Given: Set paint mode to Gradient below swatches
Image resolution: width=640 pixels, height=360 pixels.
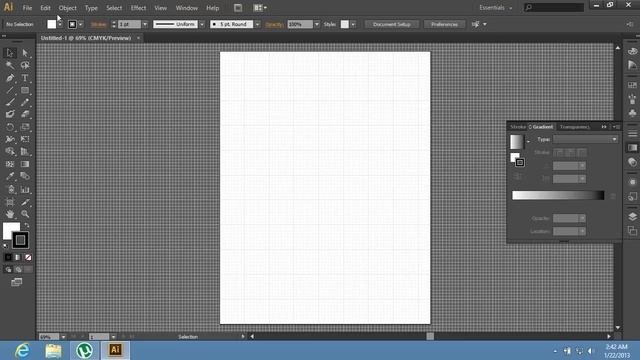Looking at the screenshot, I should coord(18,257).
